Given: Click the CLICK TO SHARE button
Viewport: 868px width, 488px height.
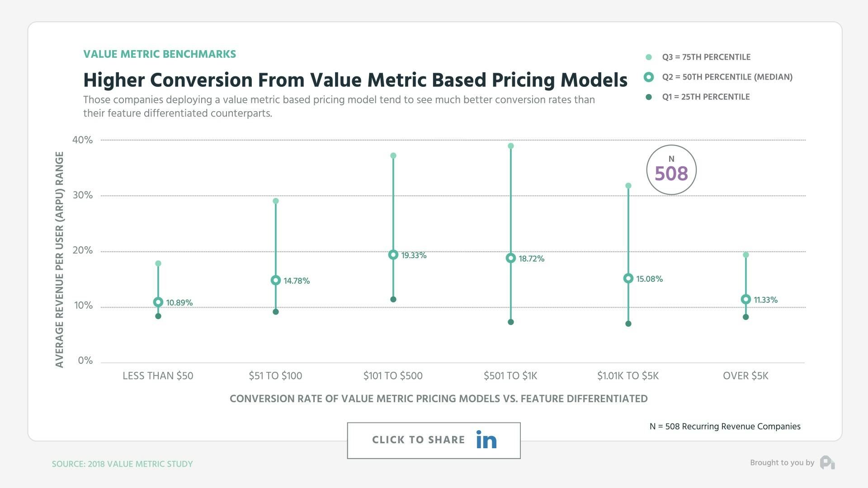Looking at the screenshot, I should coord(418,439).
